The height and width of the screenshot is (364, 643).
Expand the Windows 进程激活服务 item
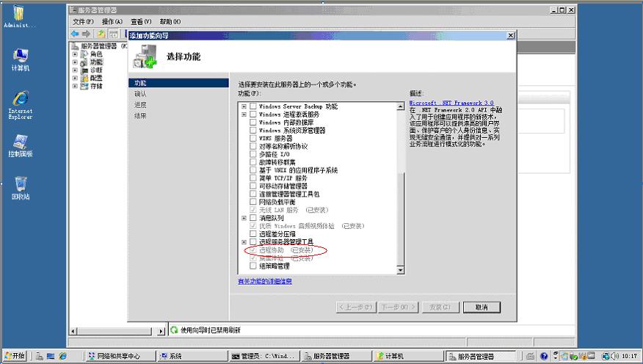click(x=244, y=114)
